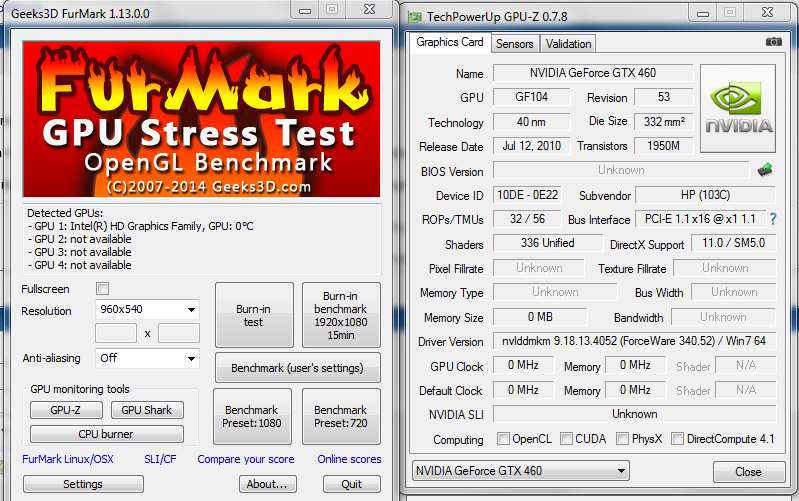The height and width of the screenshot is (501, 799).
Task: Launch GPU Shark monitoring tool
Action: point(146,410)
